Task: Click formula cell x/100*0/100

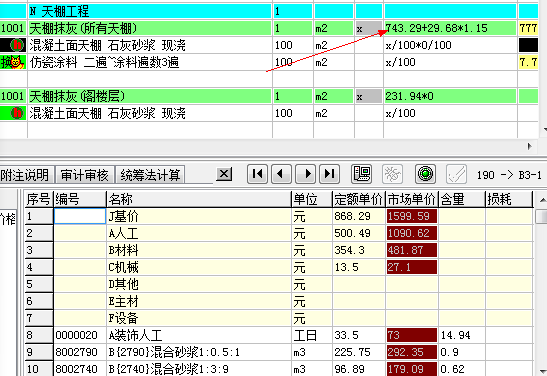Action: click(x=450, y=45)
